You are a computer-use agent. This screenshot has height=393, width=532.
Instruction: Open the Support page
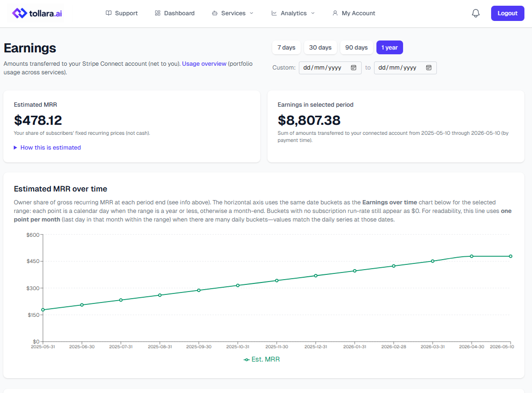[x=122, y=13]
